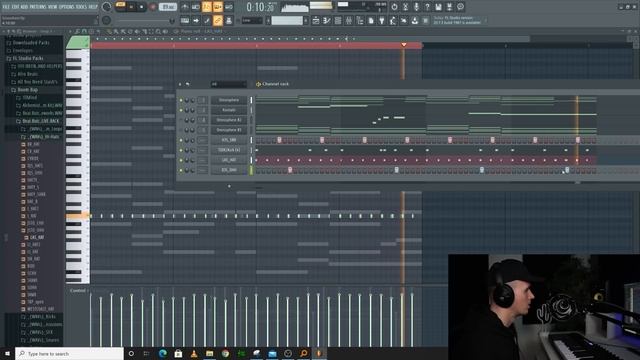Viewport: 640px width, 360px height.
Task: Click the Omnisphere channel name button
Action: pos(229,100)
